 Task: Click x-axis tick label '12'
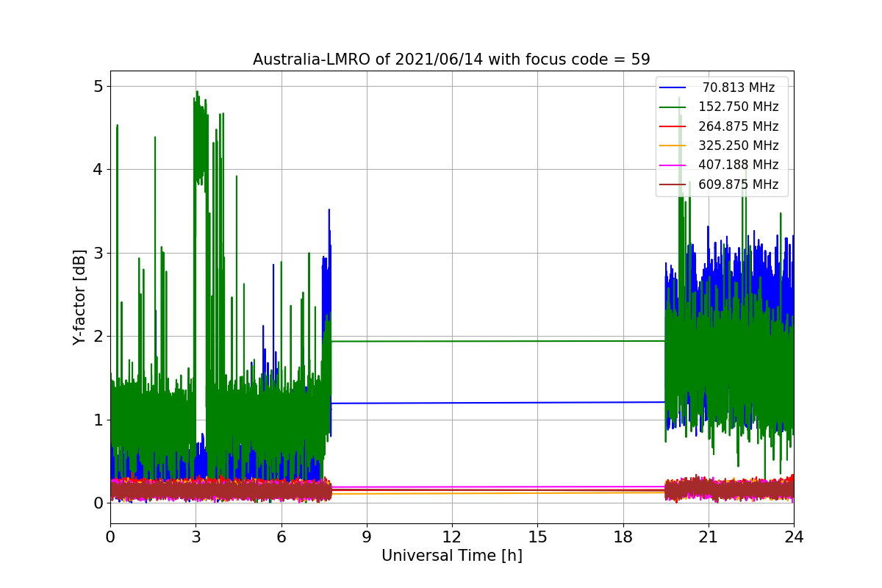tap(452, 537)
